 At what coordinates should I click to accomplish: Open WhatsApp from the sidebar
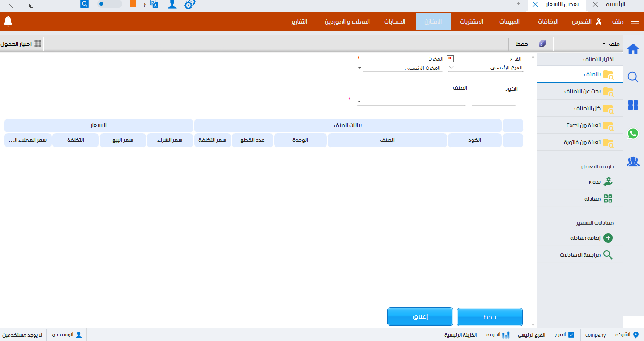[x=633, y=133]
